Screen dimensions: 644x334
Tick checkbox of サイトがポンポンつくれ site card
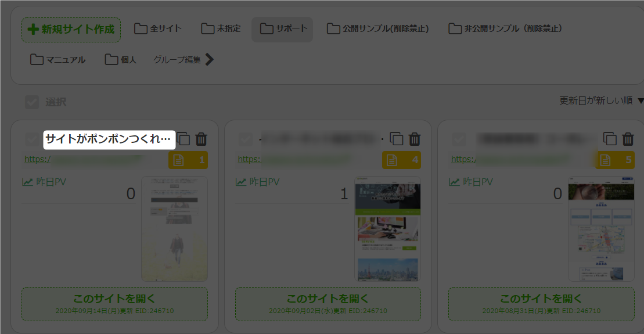coord(32,139)
